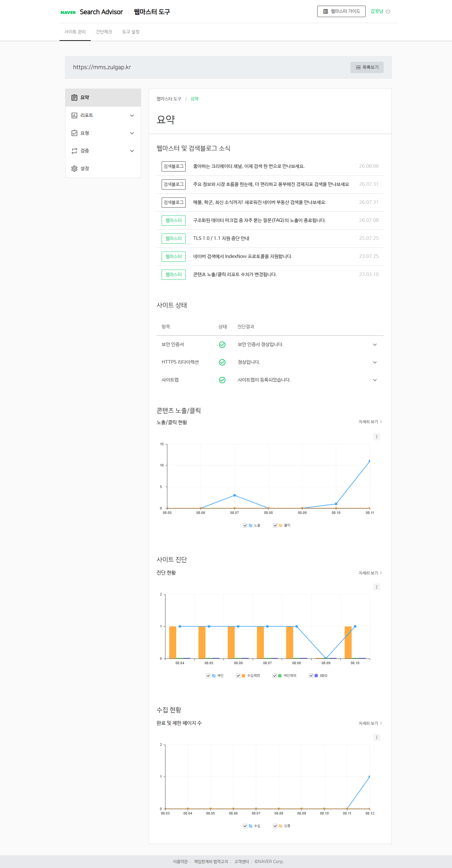Expand the 요청 sidebar chevron

pos(132,133)
